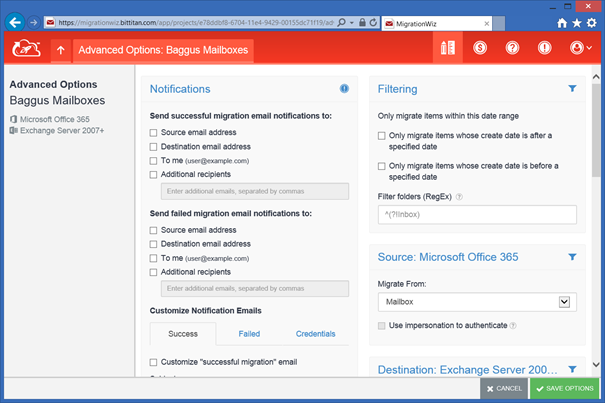The height and width of the screenshot is (403, 605).
Task: Expand the Migrate From Mailbox dropdown
Action: pyautogui.click(x=564, y=301)
